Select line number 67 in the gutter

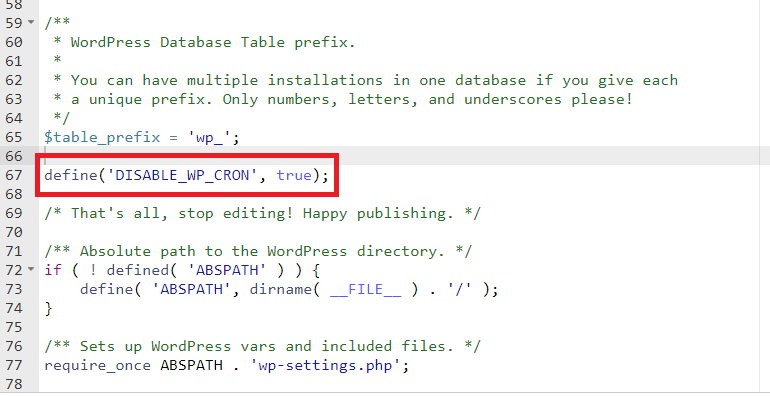(14, 175)
